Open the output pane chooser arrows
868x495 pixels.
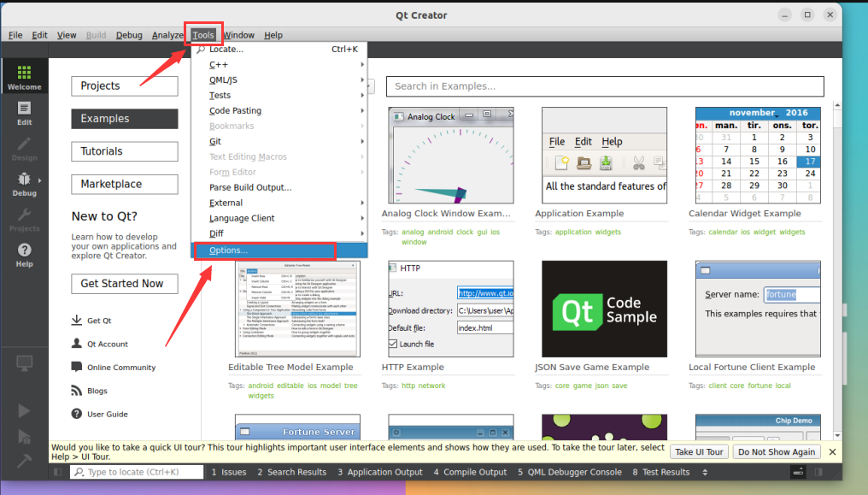pyautogui.click(x=705, y=472)
